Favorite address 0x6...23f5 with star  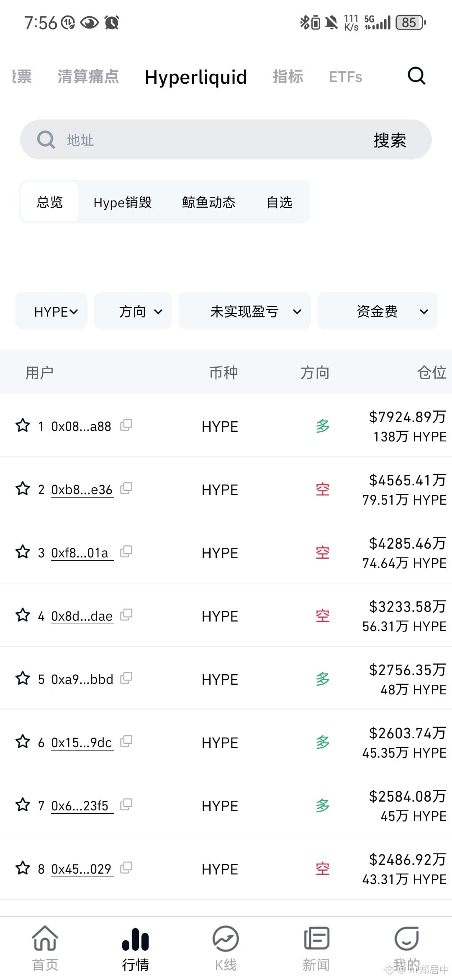pyautogui.click(x=23, y=805)
